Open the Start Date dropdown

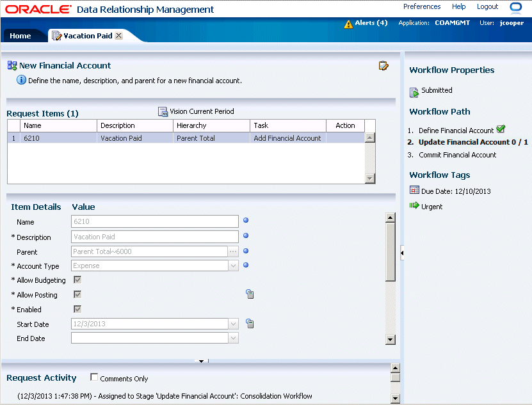234,324
